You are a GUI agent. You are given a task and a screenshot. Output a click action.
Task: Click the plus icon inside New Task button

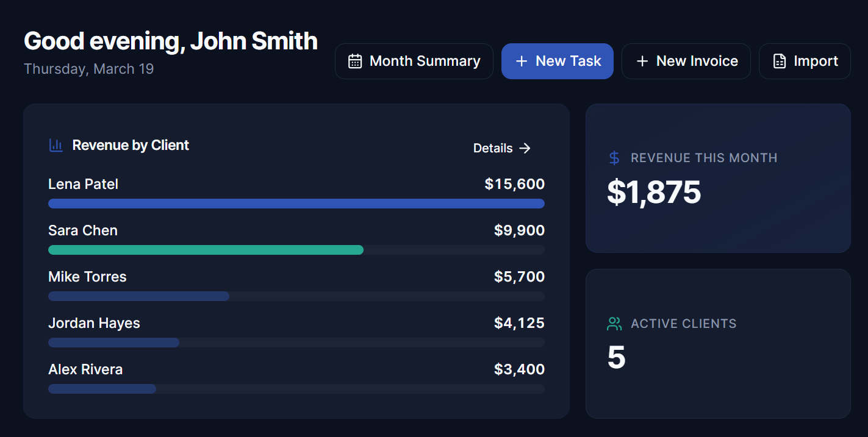(521, 61)
